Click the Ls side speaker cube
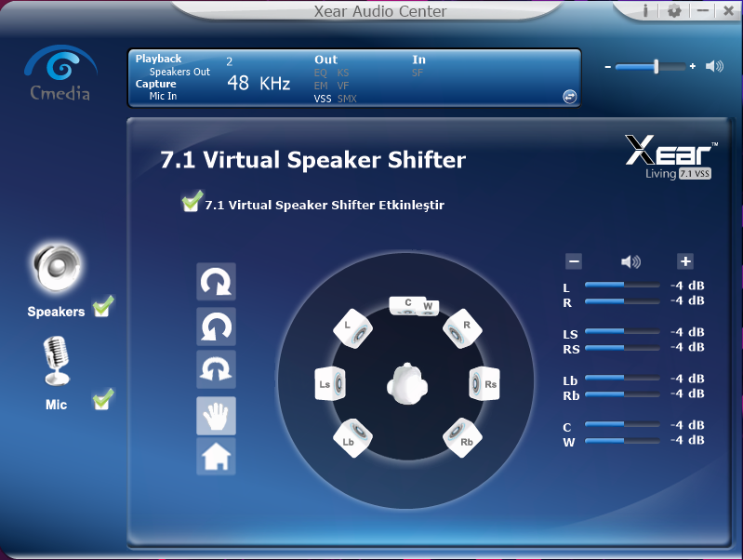Screen dimensions: 743x560 (x=330, y=383)
